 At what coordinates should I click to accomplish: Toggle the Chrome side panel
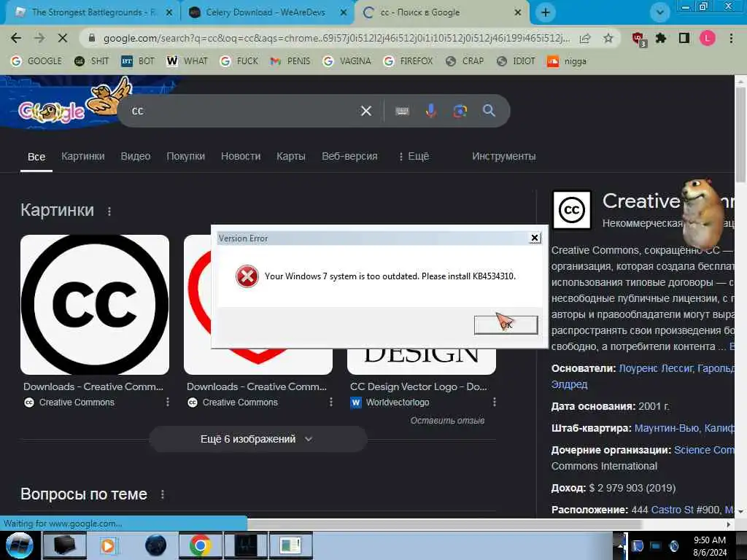(684, 38)
